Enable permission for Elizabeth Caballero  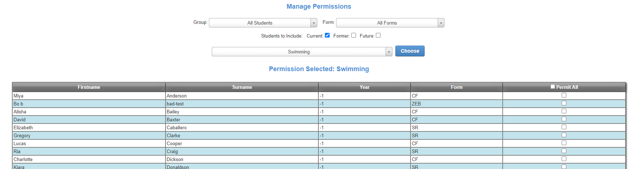pos(564,127)
